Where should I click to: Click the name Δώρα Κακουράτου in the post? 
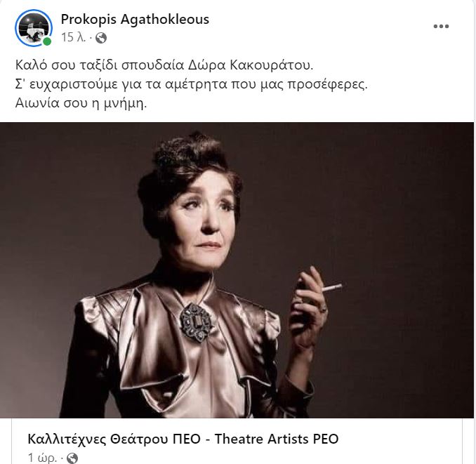point(250,65)
